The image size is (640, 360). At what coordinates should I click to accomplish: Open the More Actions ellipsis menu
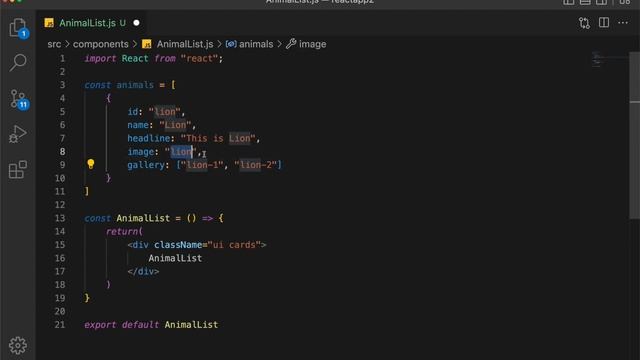point(623,23)
